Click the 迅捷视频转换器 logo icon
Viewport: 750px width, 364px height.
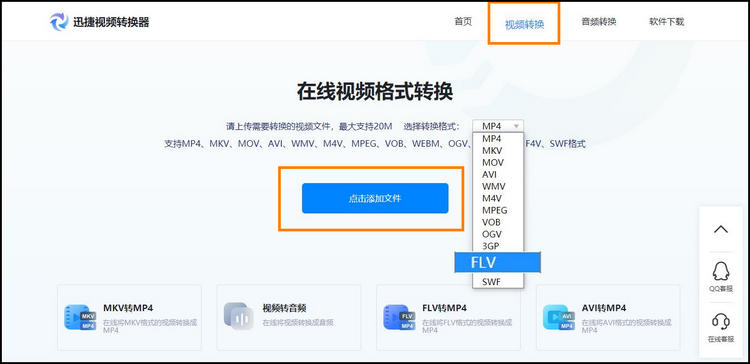[x=59, y=22]
